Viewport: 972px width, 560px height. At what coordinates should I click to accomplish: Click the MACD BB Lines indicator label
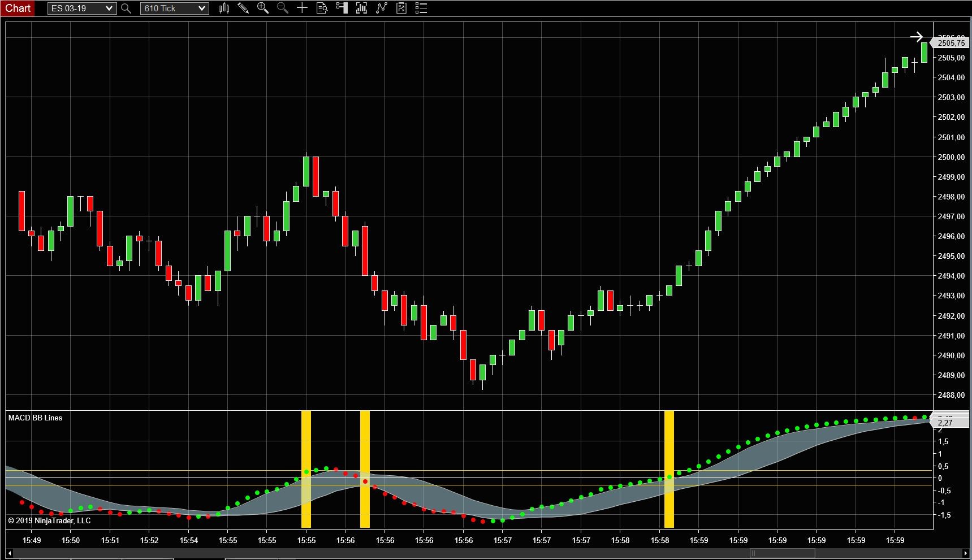pyautogui.click(x=35, y=418)
